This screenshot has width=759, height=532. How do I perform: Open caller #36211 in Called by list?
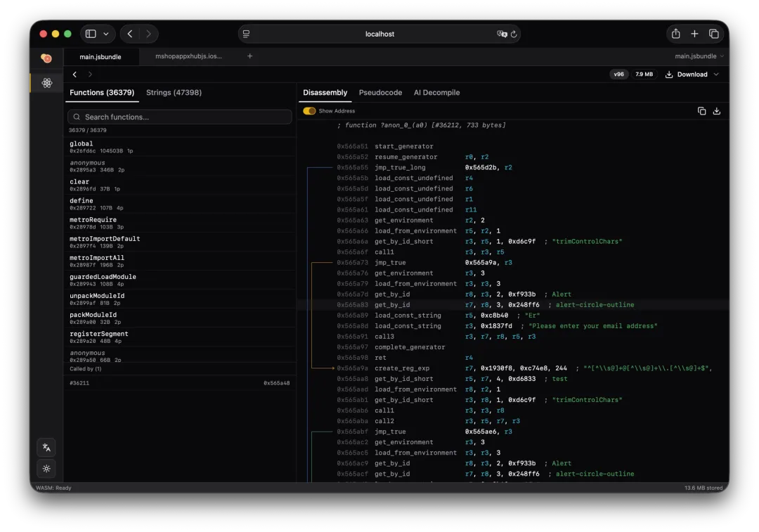click(x=180, y=383)
